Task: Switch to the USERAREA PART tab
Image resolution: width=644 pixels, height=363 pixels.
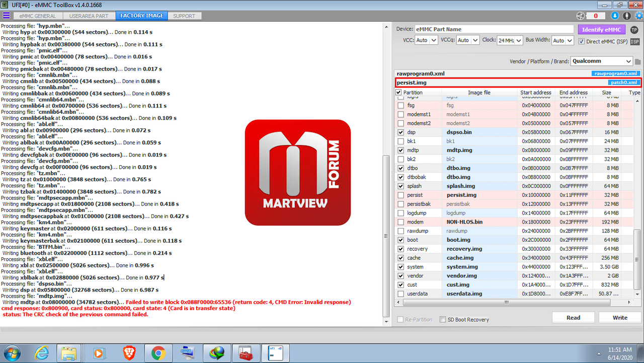Action: tap(89, 16)
